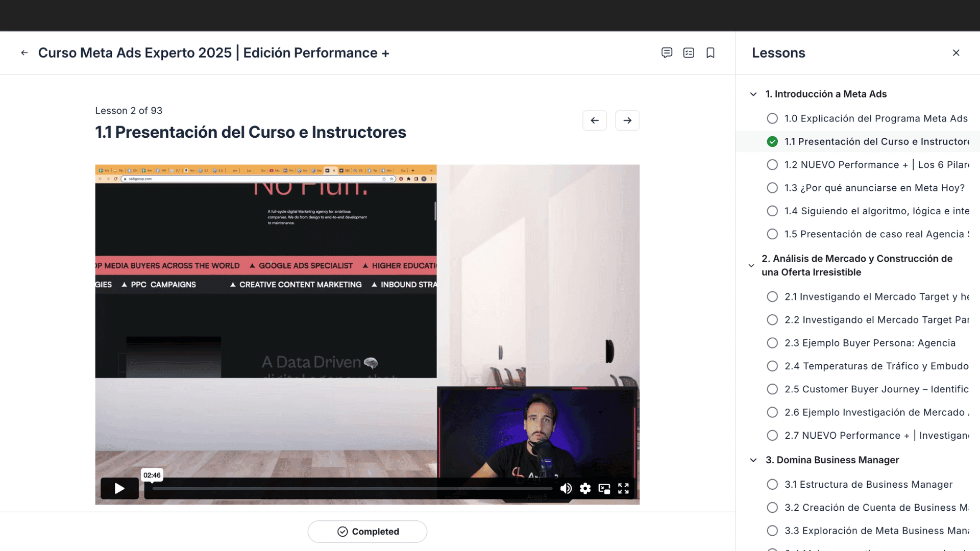Image resolution: width=980 pixels, height=551 pixels.
Task: Toggle completion circle for 2.3 Ejemplo Buyer Persona
Action: (x=772, y=343)
